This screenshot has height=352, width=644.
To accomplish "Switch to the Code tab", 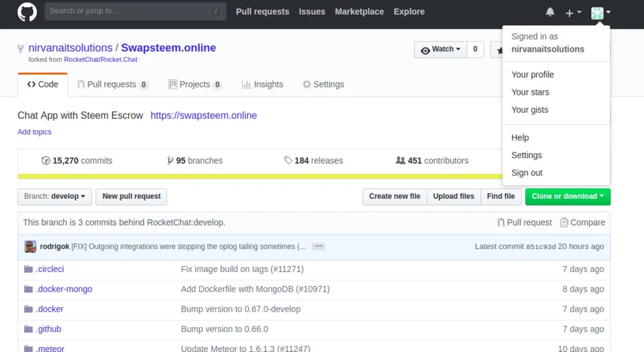I will coord(43,84).
